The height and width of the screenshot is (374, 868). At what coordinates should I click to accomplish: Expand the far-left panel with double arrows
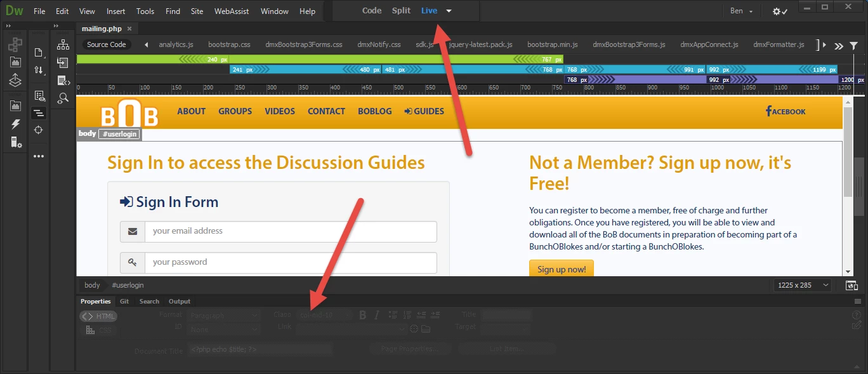pos(8,26)
